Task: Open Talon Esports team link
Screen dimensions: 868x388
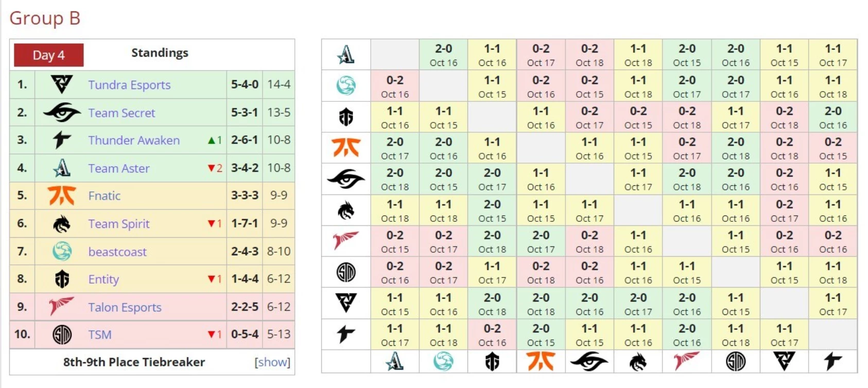Action: pyautogui.click(x=125, y=307)
